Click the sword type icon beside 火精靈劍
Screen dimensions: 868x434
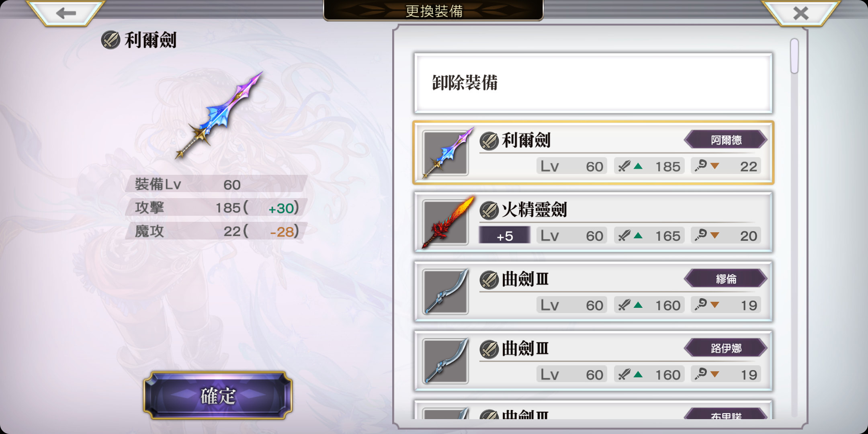[x=489, y=210]
